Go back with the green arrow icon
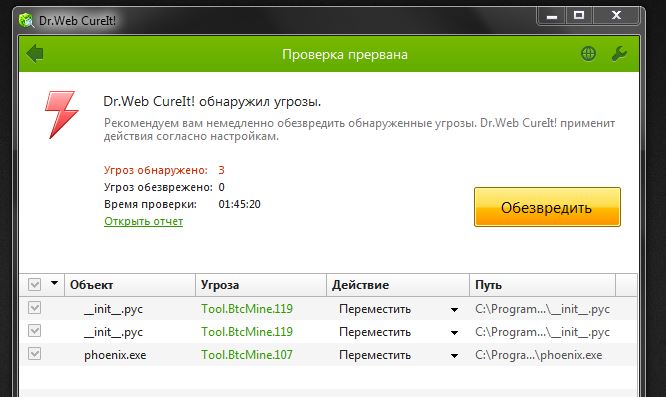This screenshot has width=666, height=397. click(34, 54)
